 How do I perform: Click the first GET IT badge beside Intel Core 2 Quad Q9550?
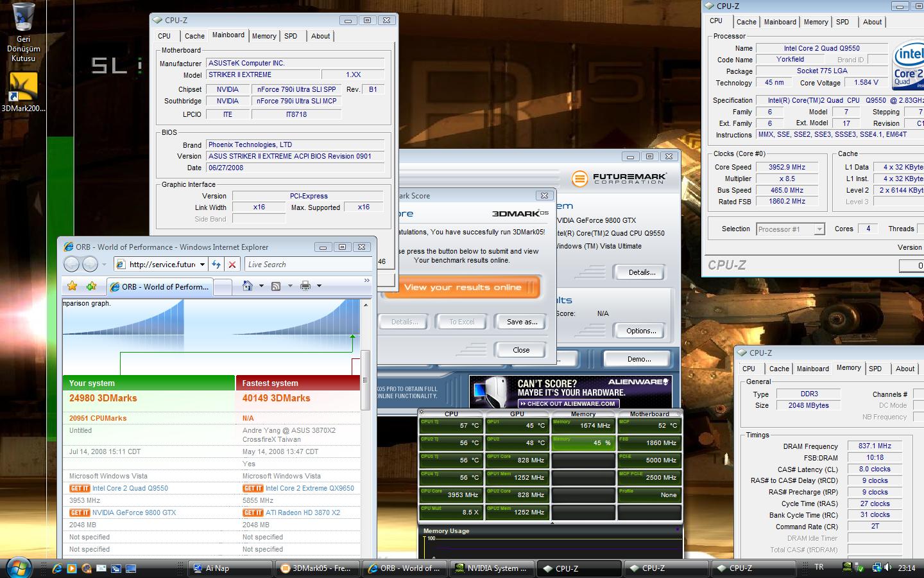pyautogui.click(x=80, y=488)
